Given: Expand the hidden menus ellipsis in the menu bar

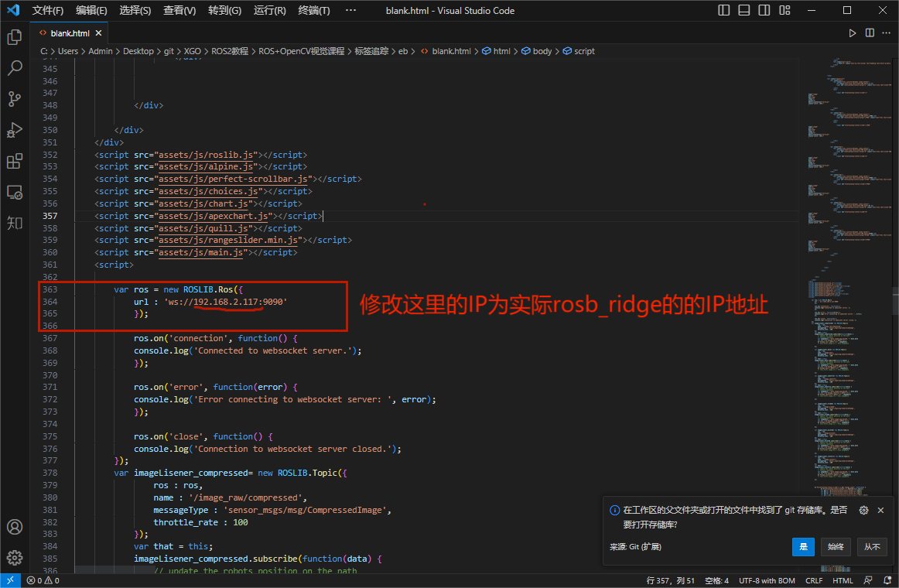Looking at the screenshot, I should (x=351, y=10).
